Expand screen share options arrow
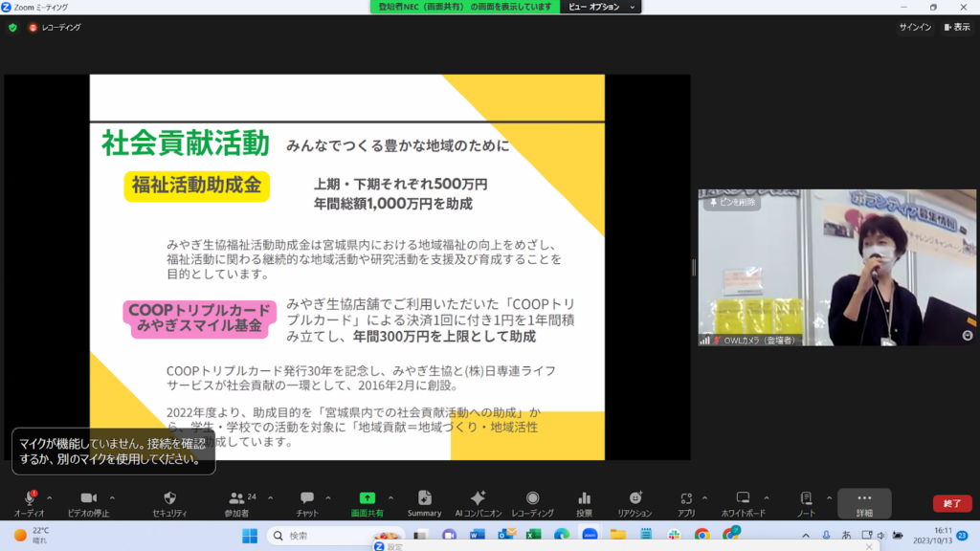 391,497
